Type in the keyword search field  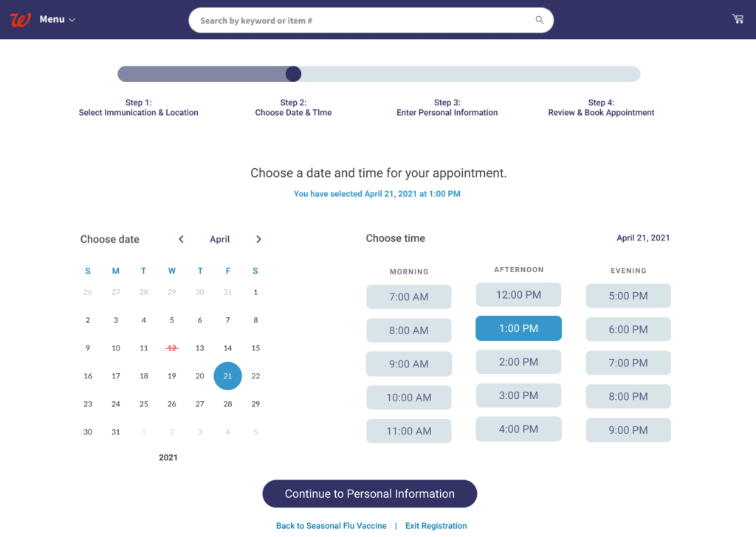(x=362, y=21)
